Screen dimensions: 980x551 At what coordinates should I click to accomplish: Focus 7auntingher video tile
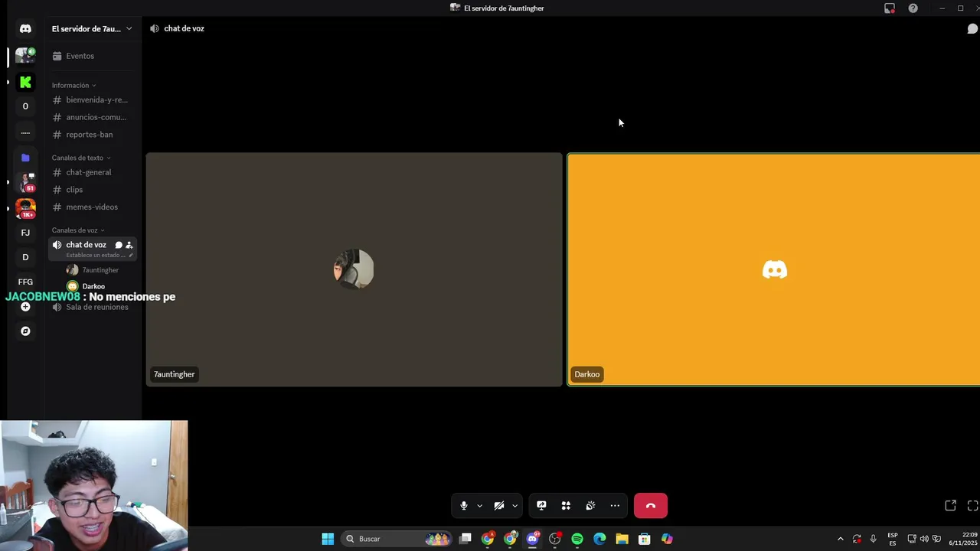354,269
